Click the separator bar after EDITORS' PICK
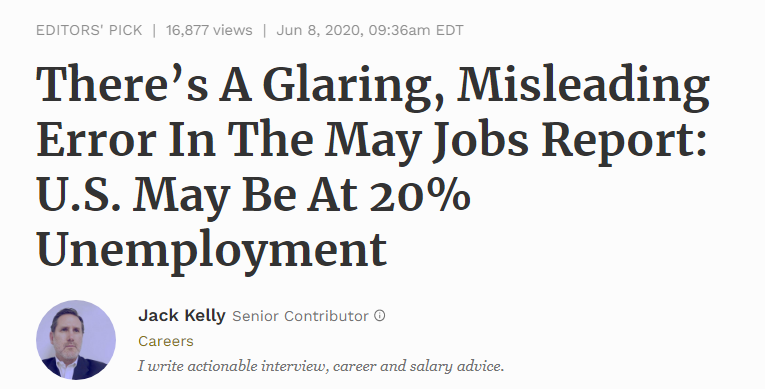This screenshot has width=765, height=389. pos(154,30)
